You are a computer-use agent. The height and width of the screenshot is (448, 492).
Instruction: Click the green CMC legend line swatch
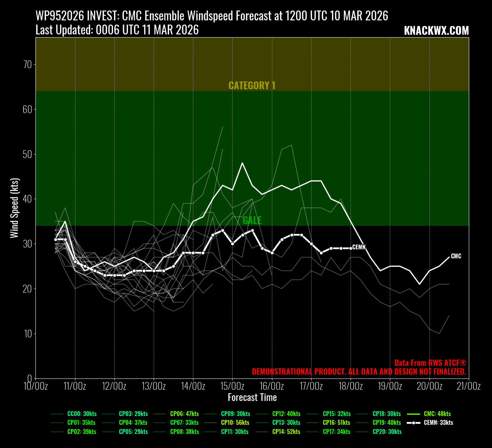(413, 414)
